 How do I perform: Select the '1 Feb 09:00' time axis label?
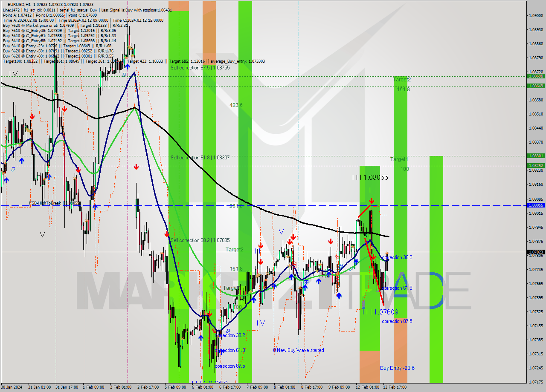[x=93, y=387]
